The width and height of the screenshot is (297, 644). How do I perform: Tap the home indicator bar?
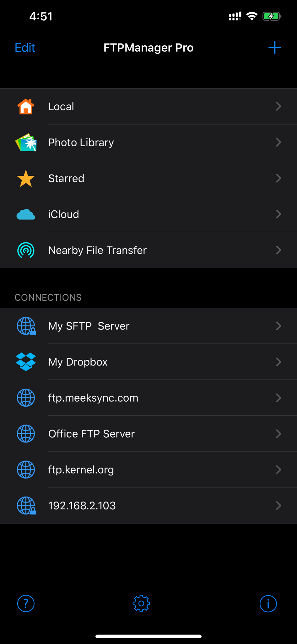(x=148, y=636)
